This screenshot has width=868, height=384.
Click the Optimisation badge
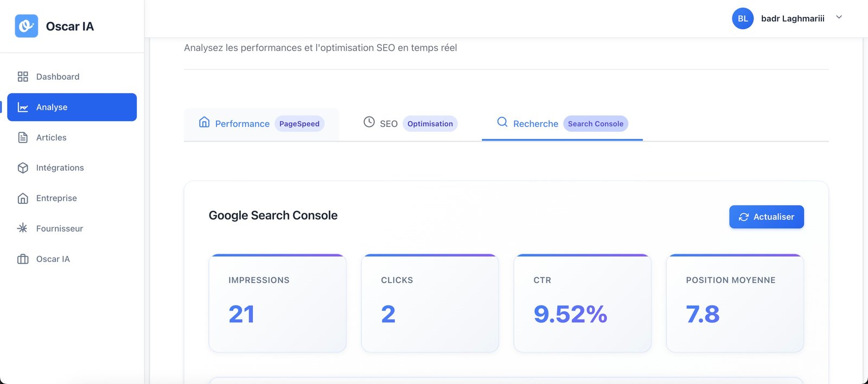[x=430, y=124]
